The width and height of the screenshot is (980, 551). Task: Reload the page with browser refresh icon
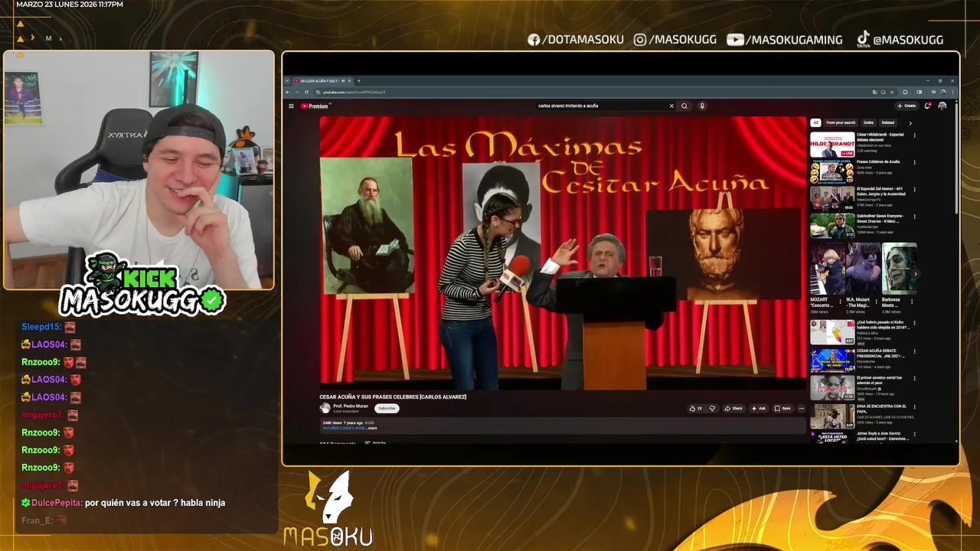[307, 92]
